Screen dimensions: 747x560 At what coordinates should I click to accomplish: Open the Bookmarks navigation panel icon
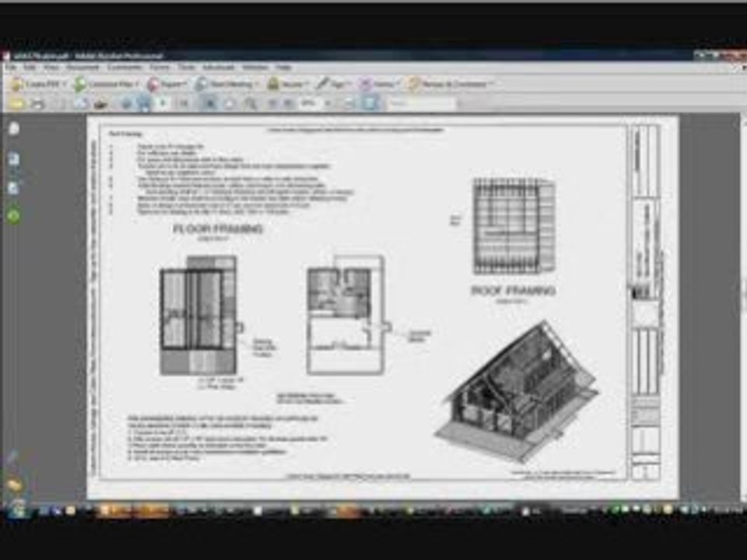pyautogui.click(x=14, y=159)
